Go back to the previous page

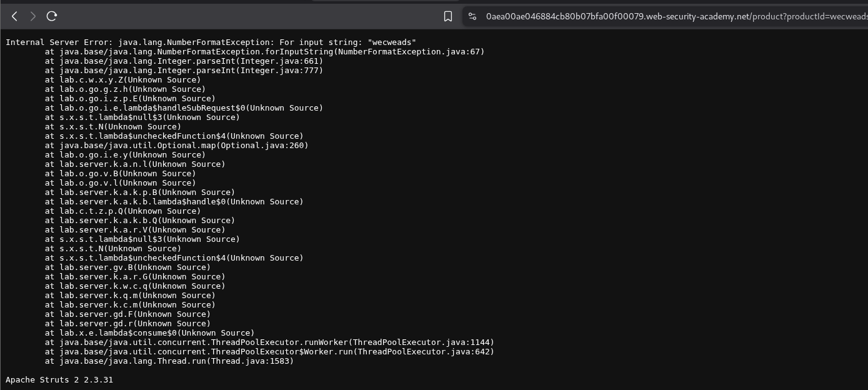point(14,16)
